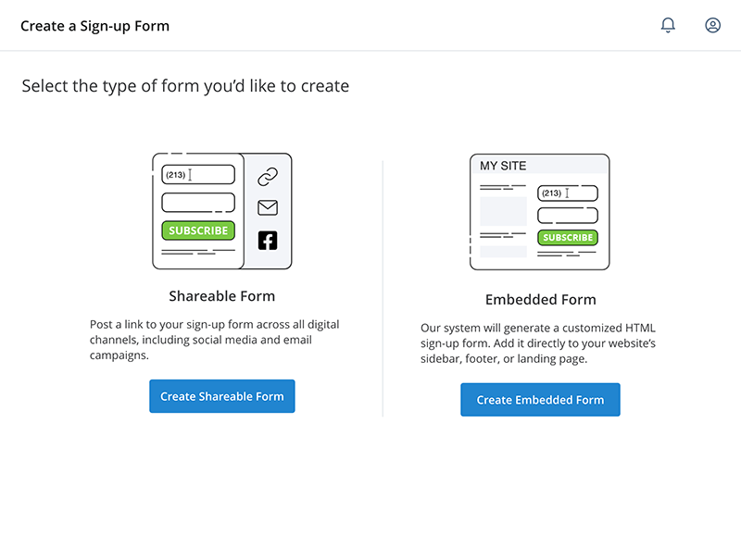Click the email envelope icon in the illustration
The image size is (741, 560).
click(268, 207)
